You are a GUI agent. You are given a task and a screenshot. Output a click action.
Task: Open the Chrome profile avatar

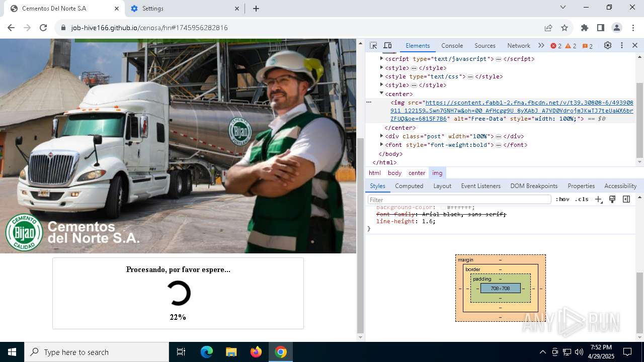[x=617, y=28]
